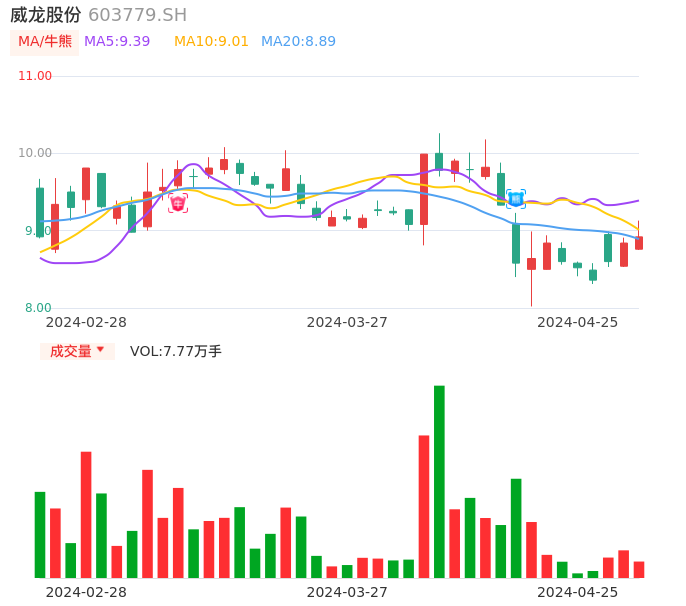The width and height of the screenshot is (686, 606).
Task: Click the tall red candlestick near 10.00
Action: click(424, 189)
